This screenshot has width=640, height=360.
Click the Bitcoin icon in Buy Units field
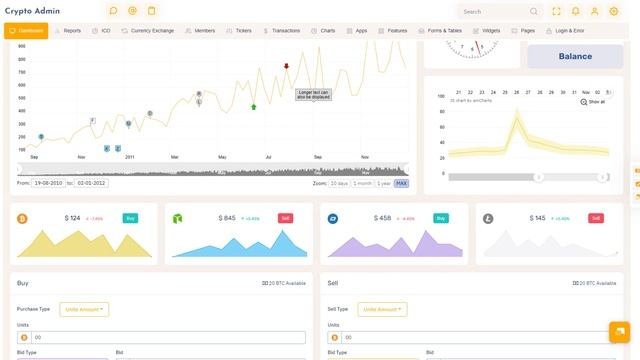pos(24,338)
